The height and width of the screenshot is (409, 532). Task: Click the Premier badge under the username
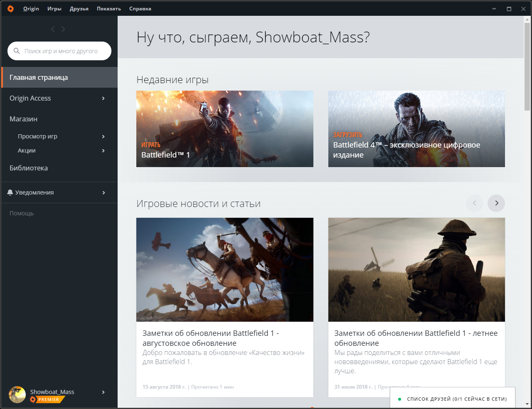click(x=48, y=399)
